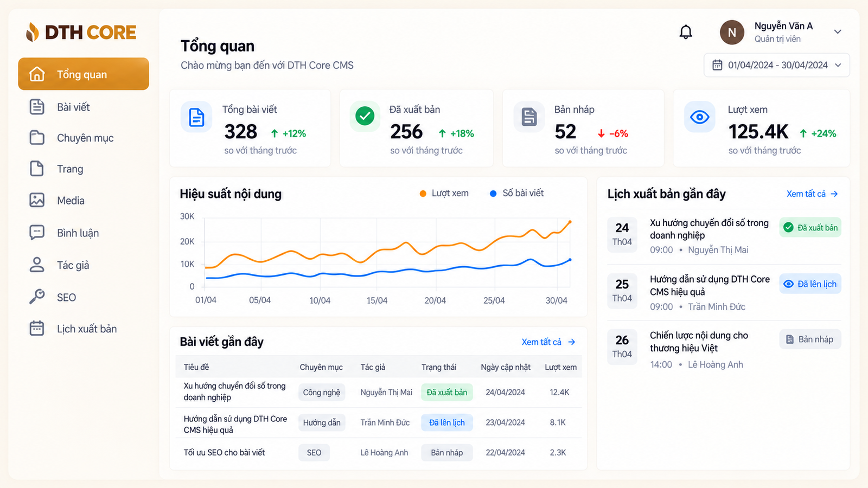Click the Bản nháp badge for Chiến lược nội dung
The image size is (868, 488).
point(810,339)
